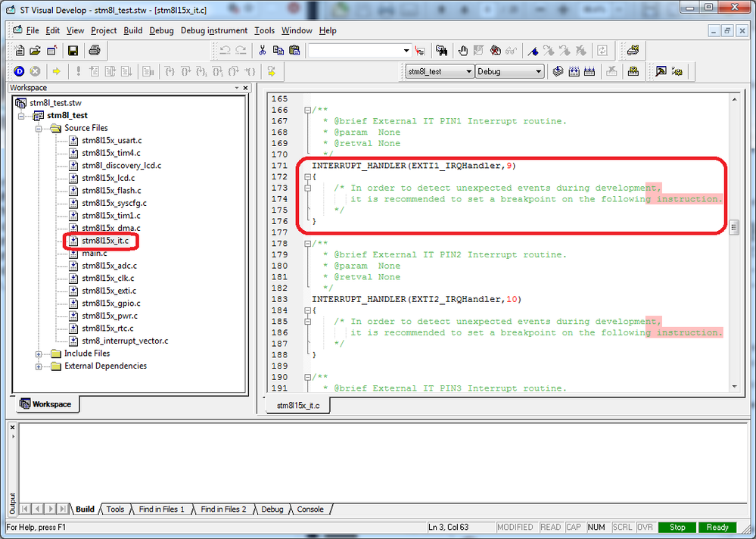Cut selection with the scissors icon

(x=263, y=51)
